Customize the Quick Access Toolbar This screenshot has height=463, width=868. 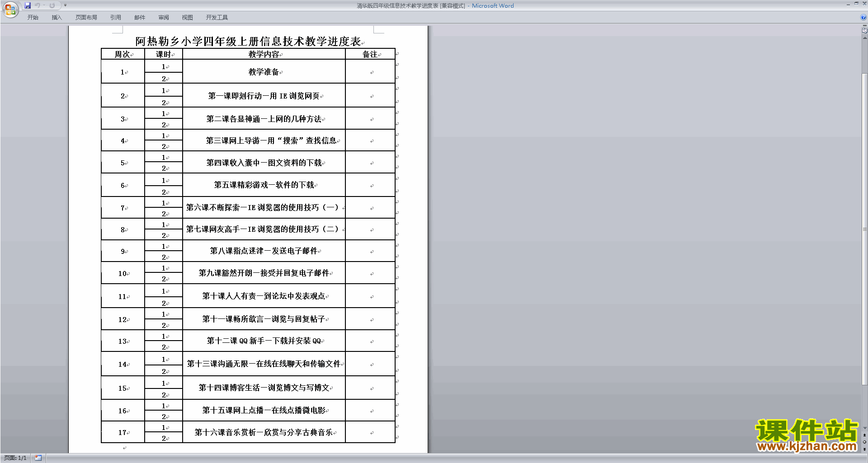tap(65, 5)
